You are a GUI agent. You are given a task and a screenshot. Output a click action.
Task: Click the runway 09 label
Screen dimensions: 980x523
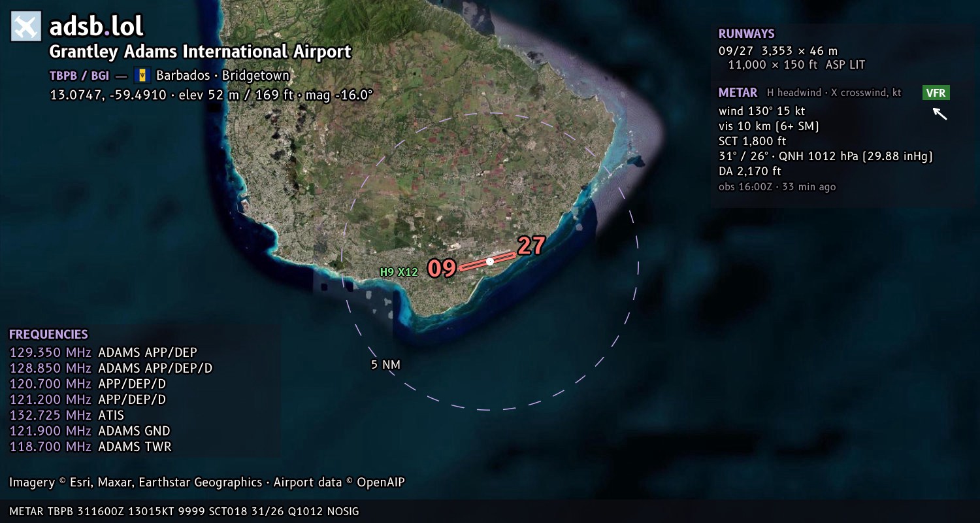[442, 269]
